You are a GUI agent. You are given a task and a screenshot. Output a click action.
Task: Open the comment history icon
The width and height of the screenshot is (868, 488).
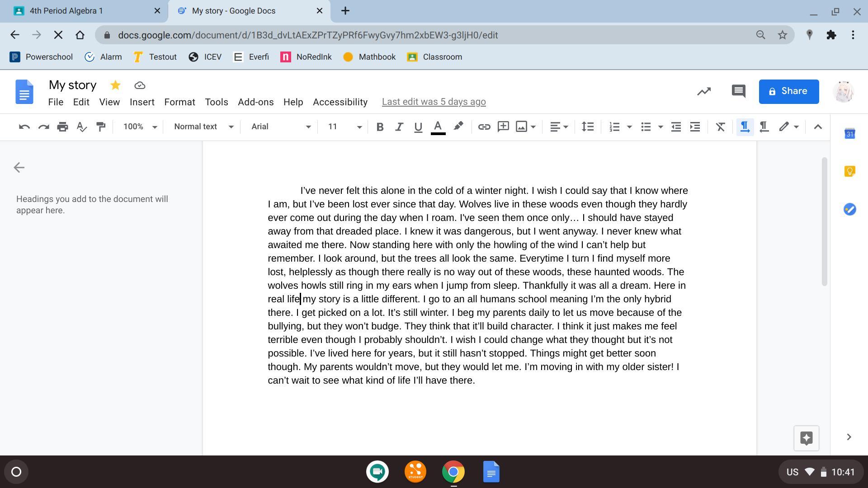[738, 91]
